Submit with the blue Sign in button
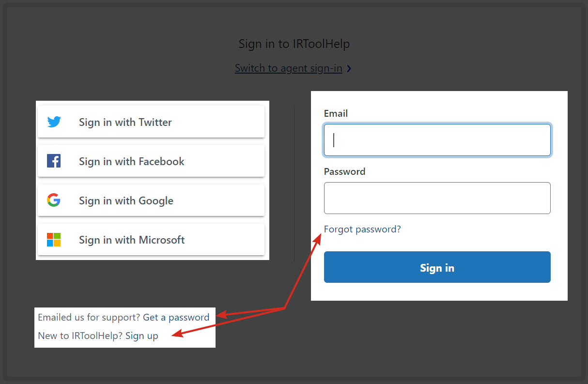The image size is (588, 384). tap(437, 267)
